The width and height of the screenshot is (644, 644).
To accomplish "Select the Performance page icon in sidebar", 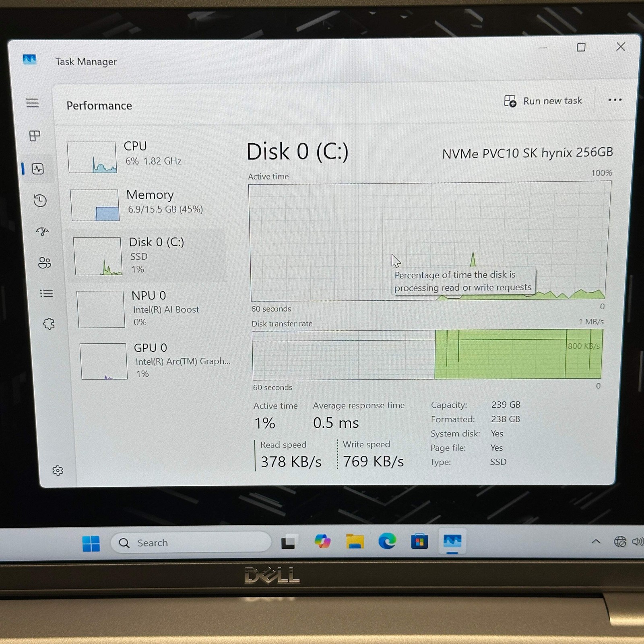I will [x=38, y=169].
